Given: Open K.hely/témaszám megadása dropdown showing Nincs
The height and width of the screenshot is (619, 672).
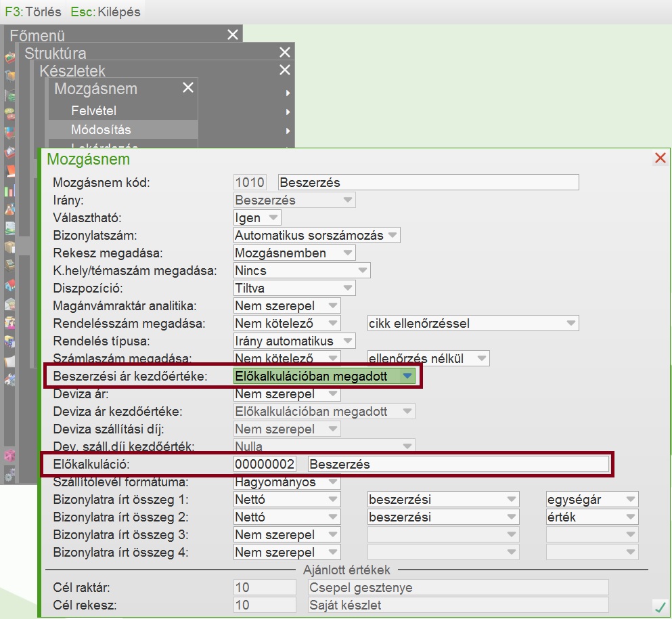Looking at the screenshot, I should click(x=302, y=270).
